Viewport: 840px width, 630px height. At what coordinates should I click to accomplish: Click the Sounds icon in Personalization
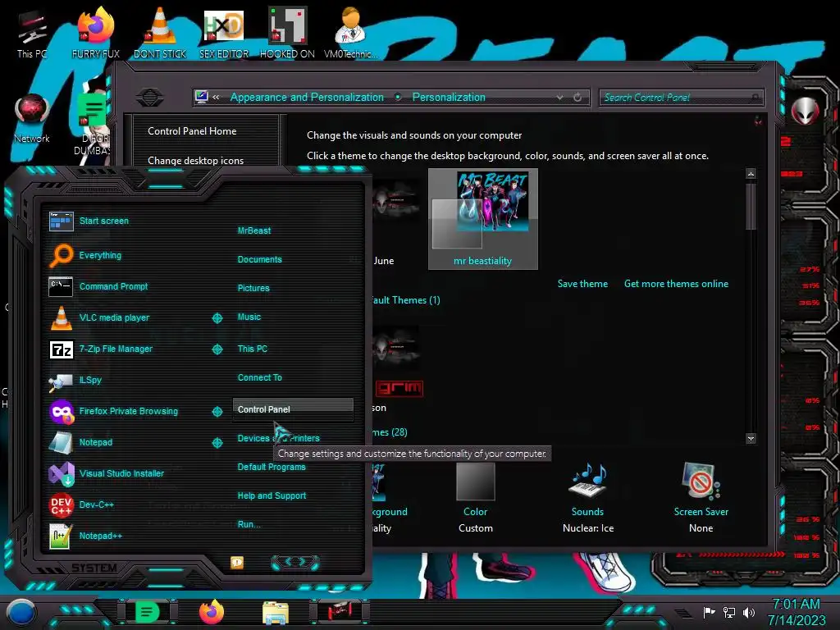click(x=587, y=479)
